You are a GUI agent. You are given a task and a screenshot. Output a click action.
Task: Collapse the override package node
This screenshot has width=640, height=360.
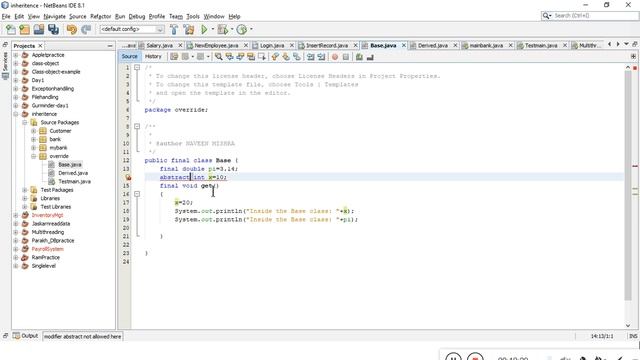pyautogui.click(x=34, y=156)
